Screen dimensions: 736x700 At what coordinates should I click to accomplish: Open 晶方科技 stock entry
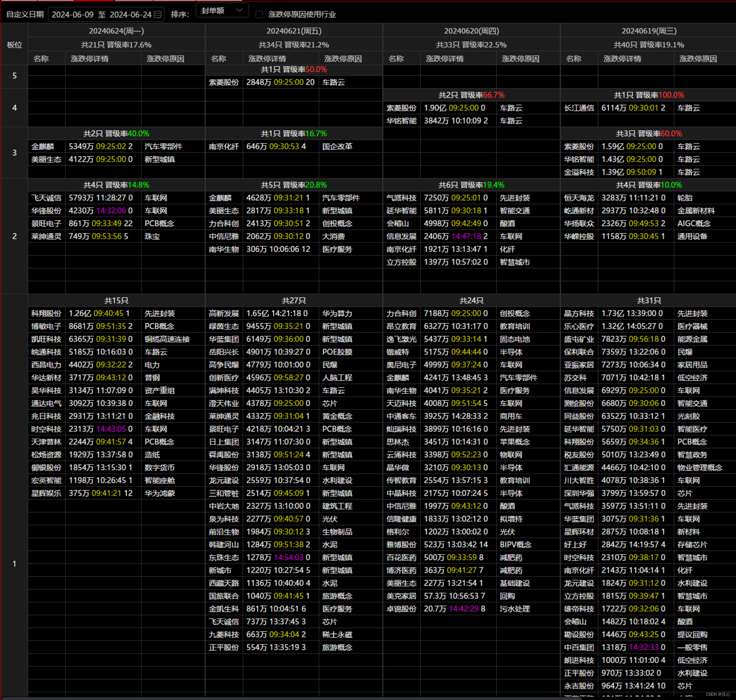[x=579, y=314]
